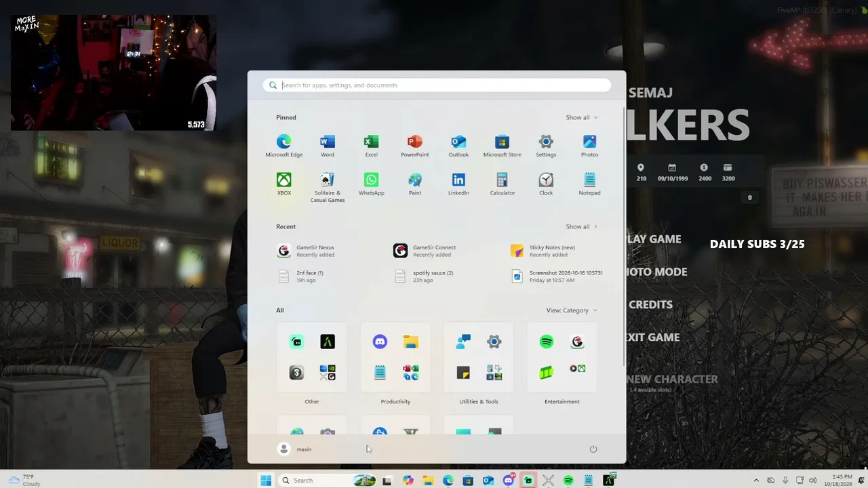Viewport: 868px width, 488px height.
Task: Launch Word from the pinned section
Action: [x=328, y=146]
